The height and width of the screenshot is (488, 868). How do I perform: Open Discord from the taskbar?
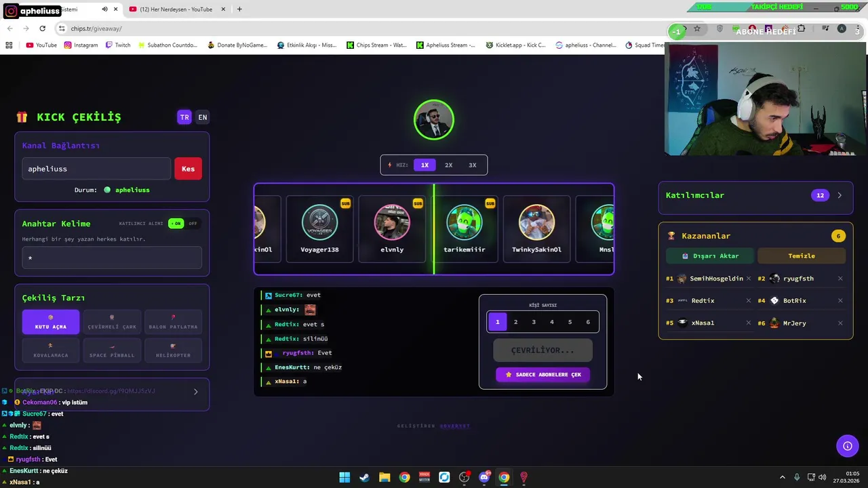click(484, 477)
